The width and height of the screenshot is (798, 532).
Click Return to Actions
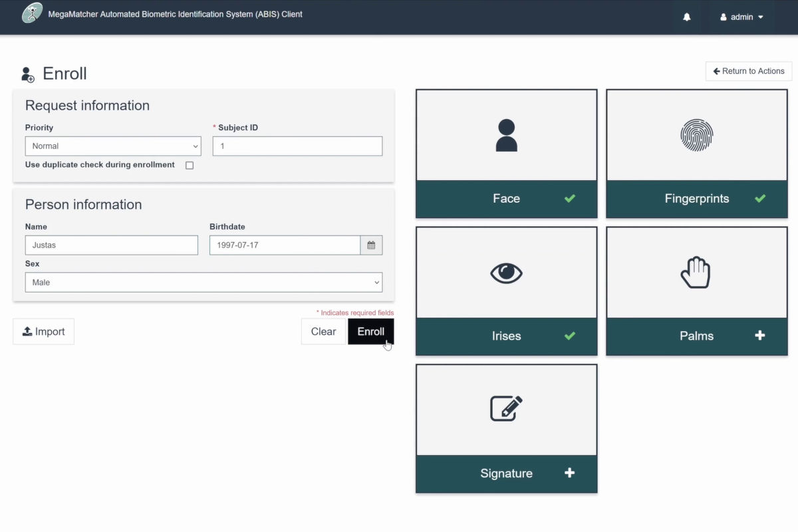click(x=748, y=71)
